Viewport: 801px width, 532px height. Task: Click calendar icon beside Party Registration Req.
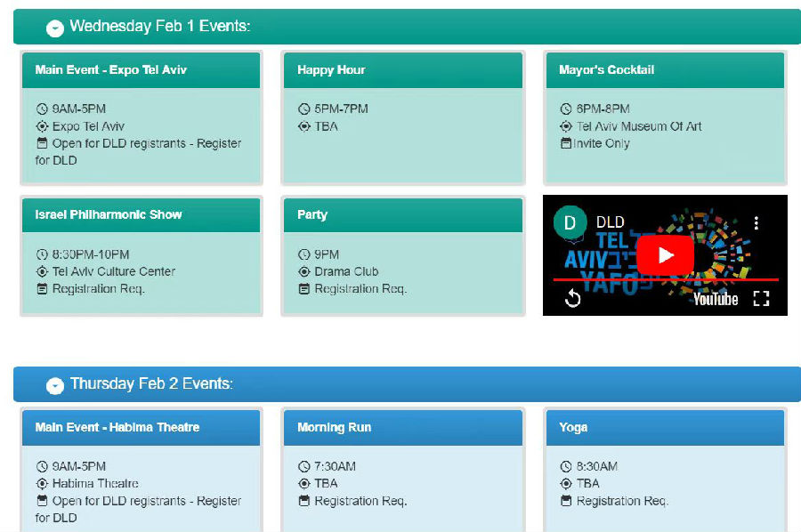point(304,289)
